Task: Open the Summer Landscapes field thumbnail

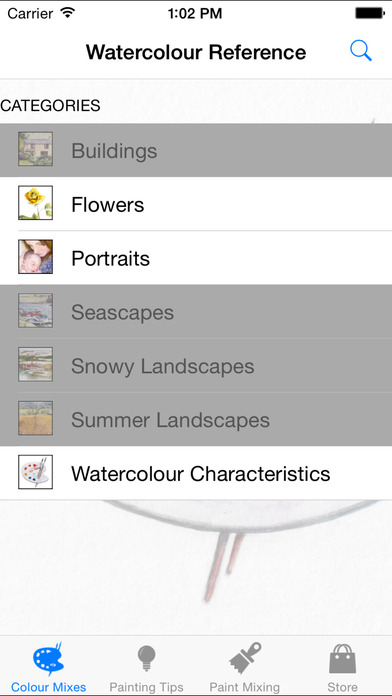Action: (36, 418)
